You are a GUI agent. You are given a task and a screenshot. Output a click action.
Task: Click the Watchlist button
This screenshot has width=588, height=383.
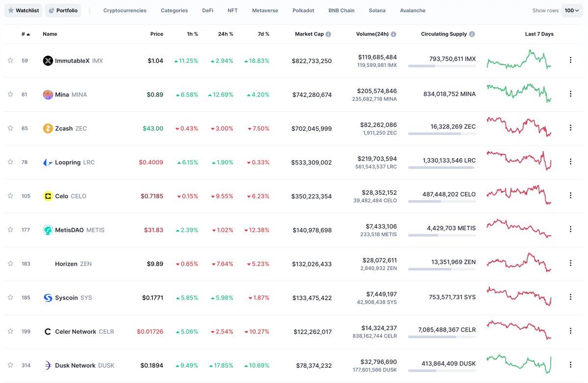click(x=23, y=10)
